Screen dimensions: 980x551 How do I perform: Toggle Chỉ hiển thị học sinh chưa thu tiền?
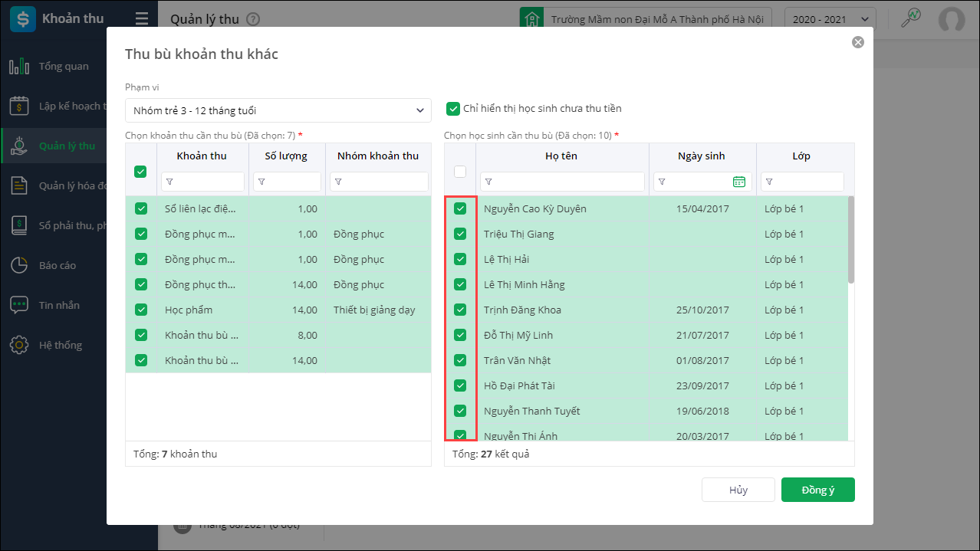pos(453,109)
